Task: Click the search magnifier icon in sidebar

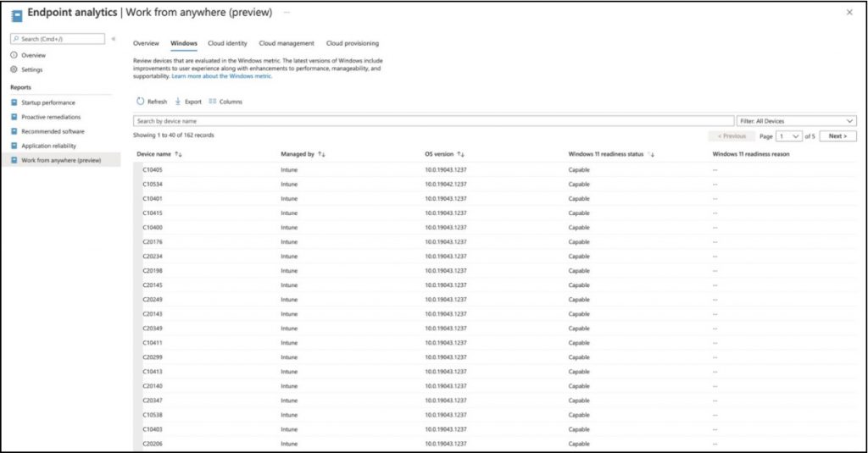Action: click(17, 39)
